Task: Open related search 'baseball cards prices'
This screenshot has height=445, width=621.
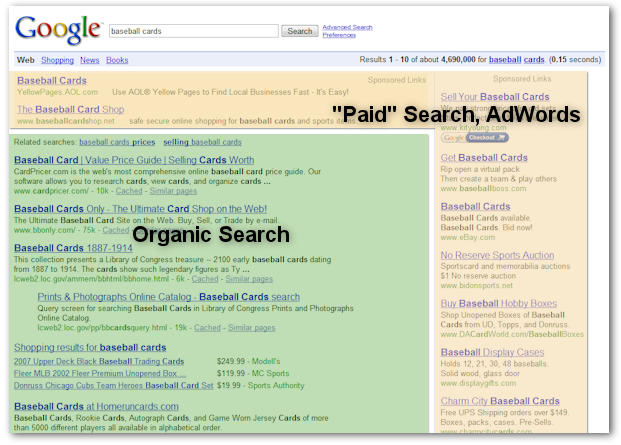Action: click(117, 142)
